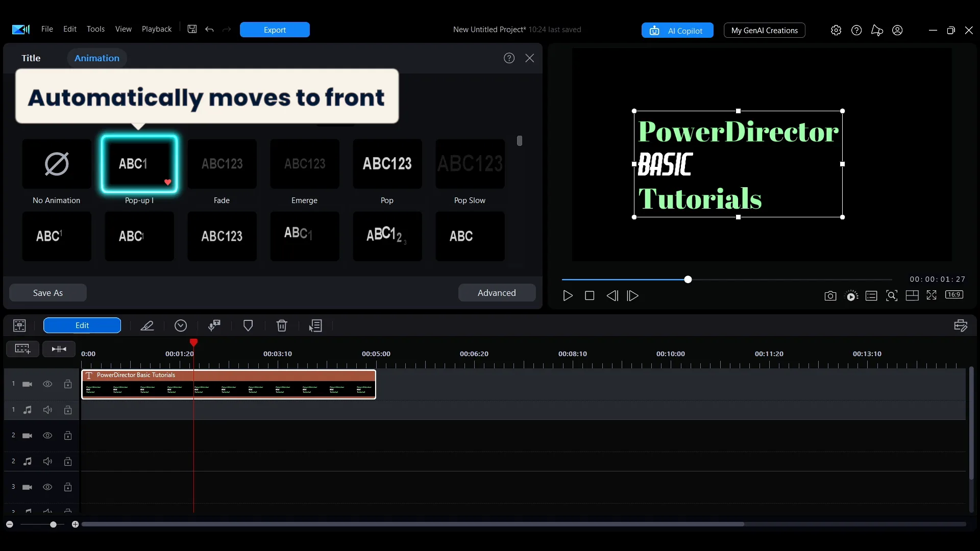Undo the last action

[209, 29]
